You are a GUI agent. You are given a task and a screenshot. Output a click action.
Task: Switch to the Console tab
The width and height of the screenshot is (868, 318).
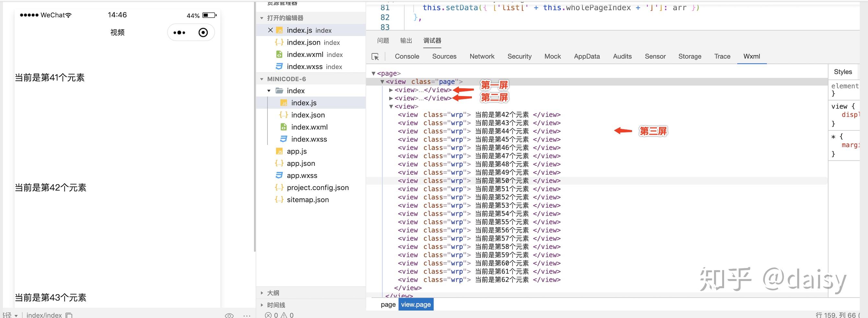click(x=407, y=56)
